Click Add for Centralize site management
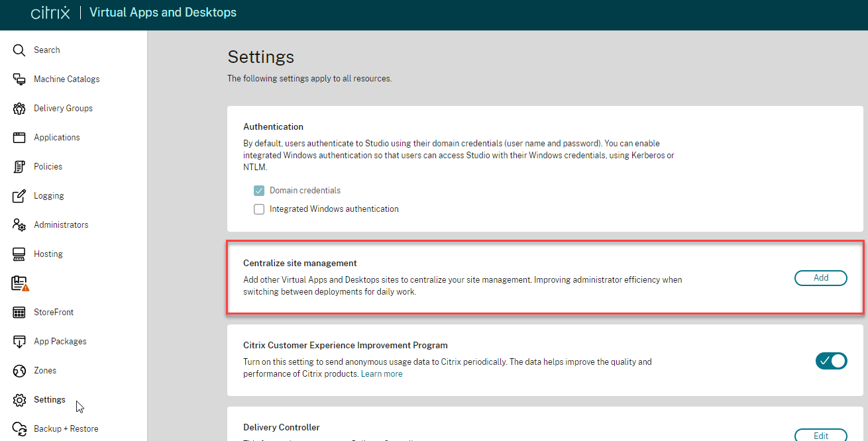The width and height of the screenshot is (868, 441). [821, 278]
